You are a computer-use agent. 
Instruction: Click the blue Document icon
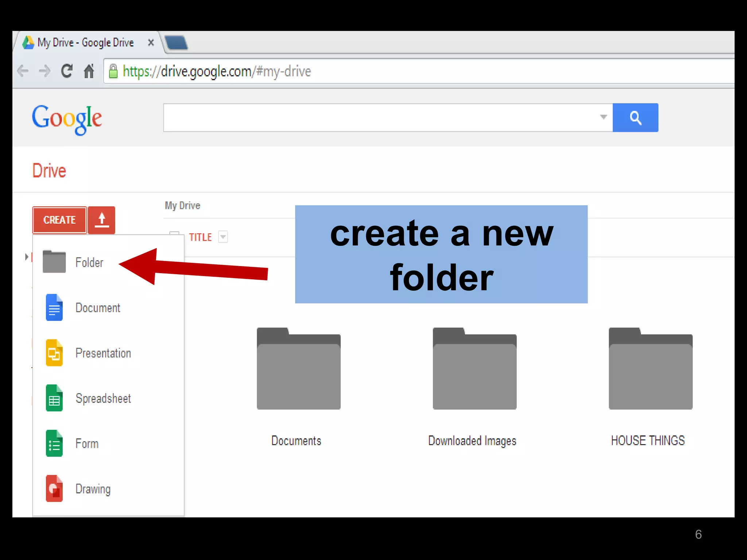click(54, 307)
